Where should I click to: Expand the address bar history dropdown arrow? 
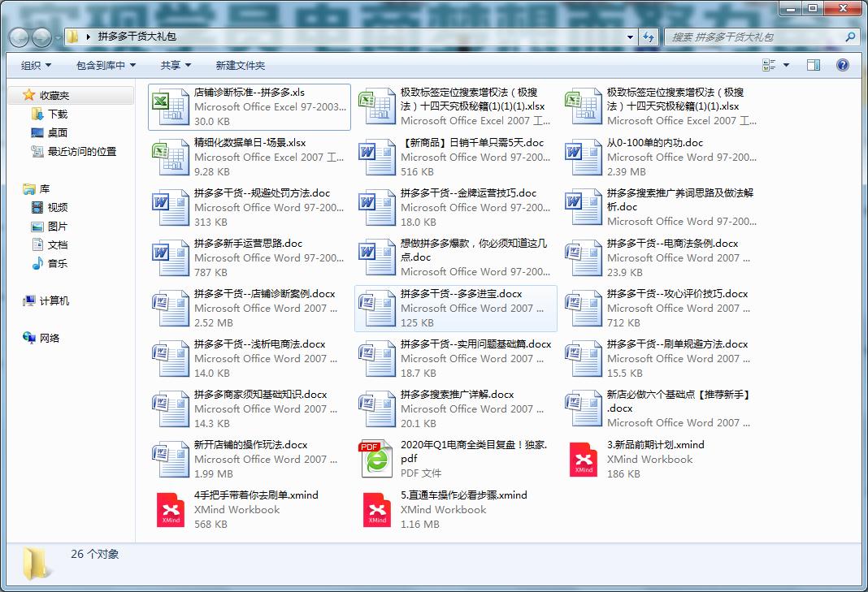point(630,37)
